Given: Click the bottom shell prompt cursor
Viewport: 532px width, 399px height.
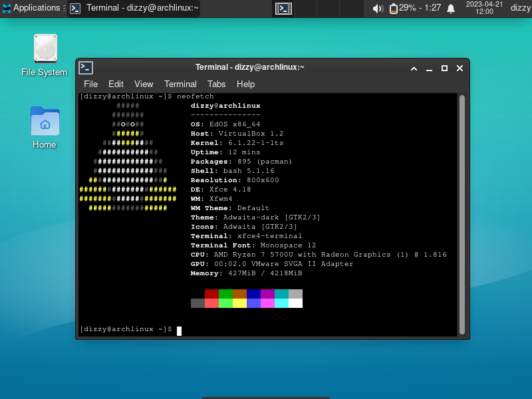Looking at the screenshot, I should point(179,331).
